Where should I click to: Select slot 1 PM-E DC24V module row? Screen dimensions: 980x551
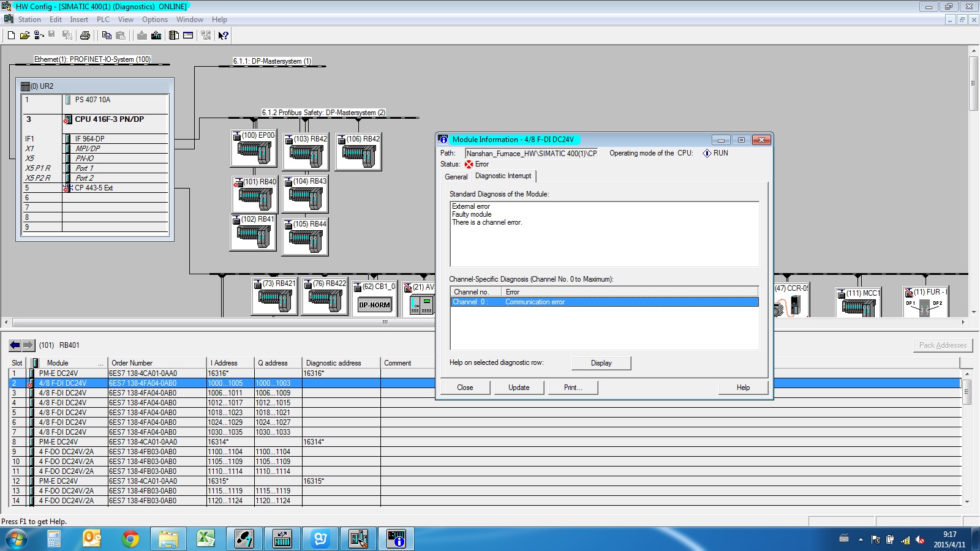[485, 373]
